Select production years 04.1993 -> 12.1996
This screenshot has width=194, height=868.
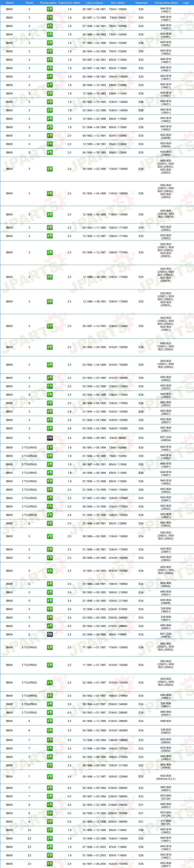[x=94, y=821]
